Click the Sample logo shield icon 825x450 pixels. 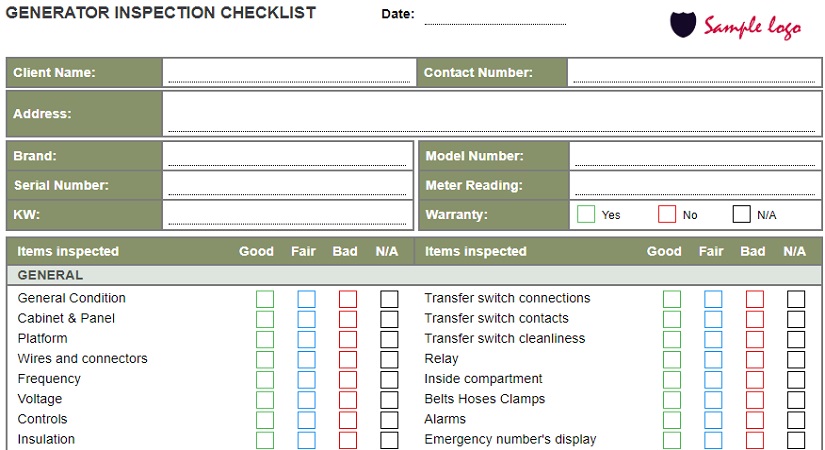(683, 25)
